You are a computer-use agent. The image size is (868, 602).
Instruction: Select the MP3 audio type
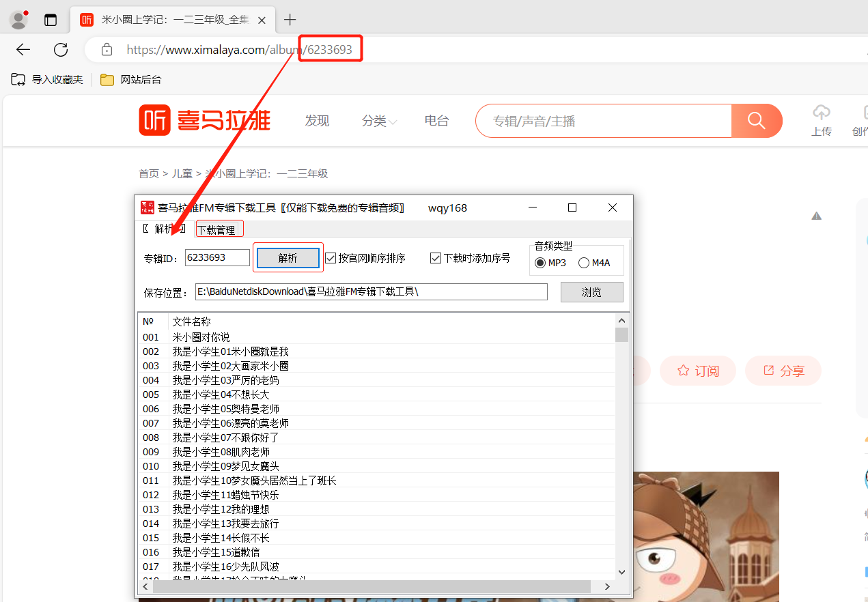click(x=550, y=263)
